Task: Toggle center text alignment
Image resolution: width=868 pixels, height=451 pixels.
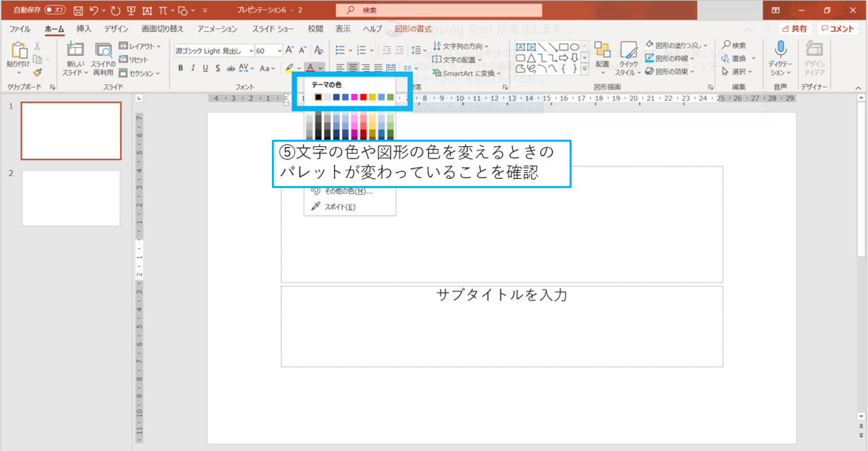Action: coord(352,68)
